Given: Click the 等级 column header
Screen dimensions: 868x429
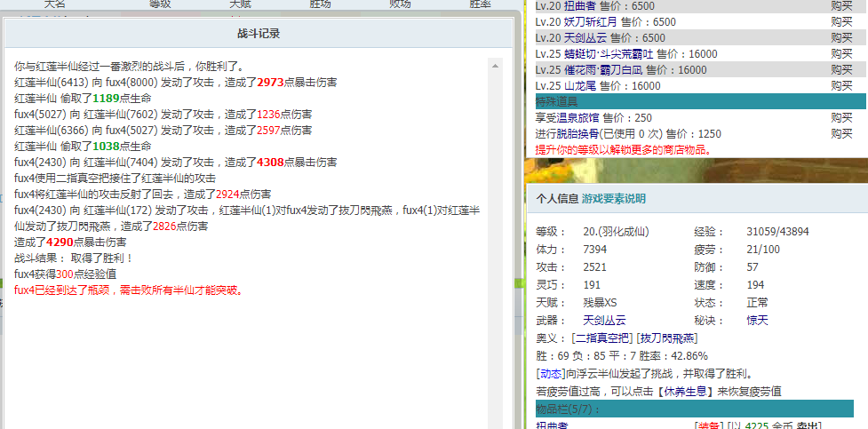Looking at the screenshot, I should [x=161, y=4].
